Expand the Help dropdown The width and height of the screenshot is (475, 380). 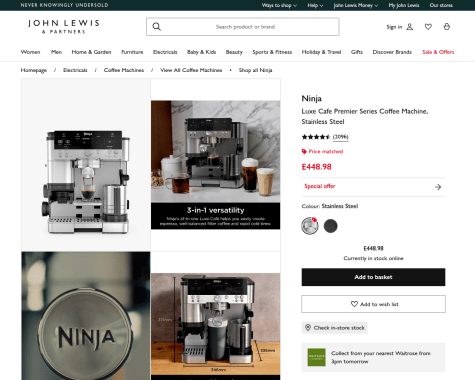point(315,5)
